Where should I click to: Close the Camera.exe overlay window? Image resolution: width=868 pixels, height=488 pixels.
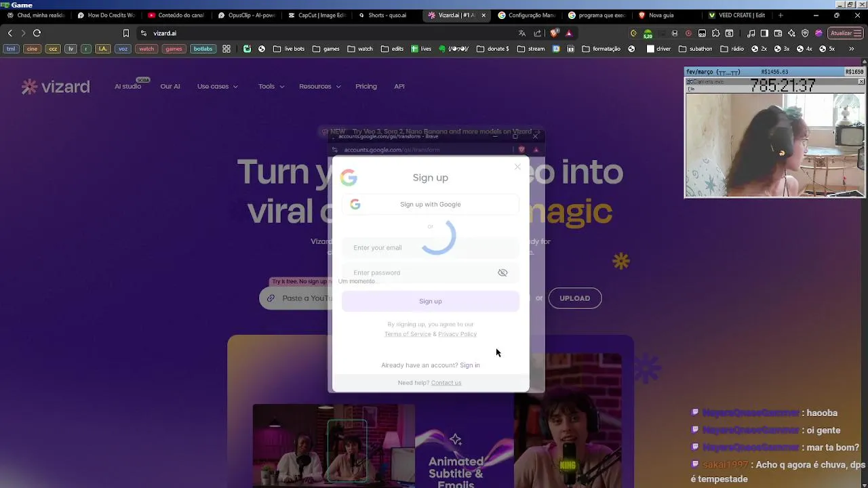(x=861, y=82)
